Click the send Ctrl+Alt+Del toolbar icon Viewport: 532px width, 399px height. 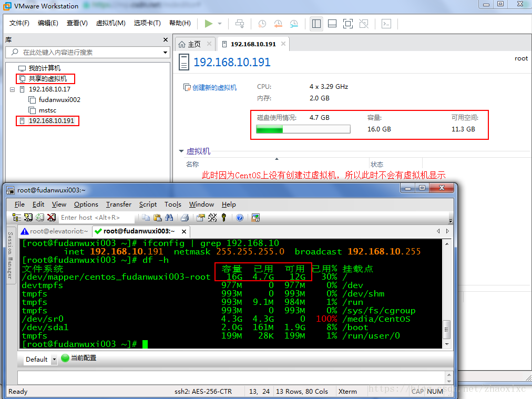pyautogui.click(x=240, y=24)
